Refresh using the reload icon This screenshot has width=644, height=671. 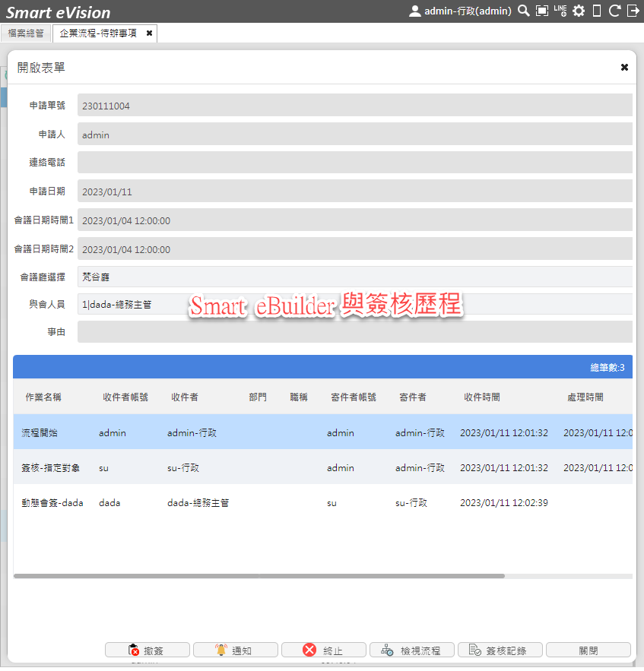[x=614, y=11]
